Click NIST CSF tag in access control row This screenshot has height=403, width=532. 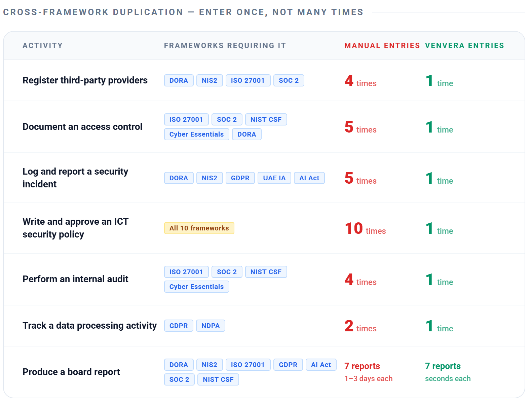tap(266, 119)
